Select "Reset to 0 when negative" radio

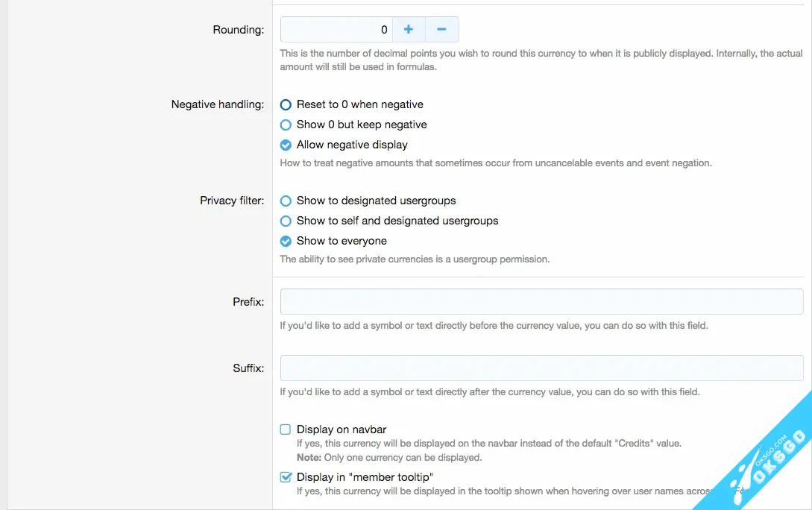pos(286,105)
